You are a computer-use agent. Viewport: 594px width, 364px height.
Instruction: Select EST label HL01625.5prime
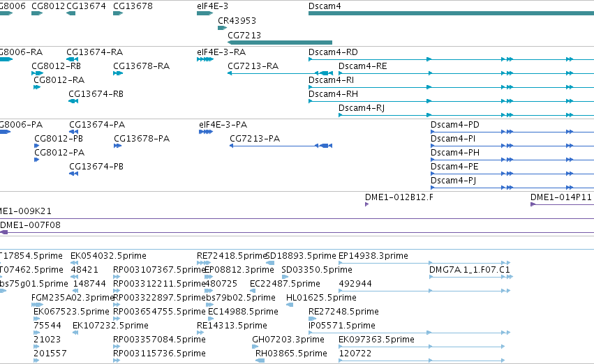[321, 298]
